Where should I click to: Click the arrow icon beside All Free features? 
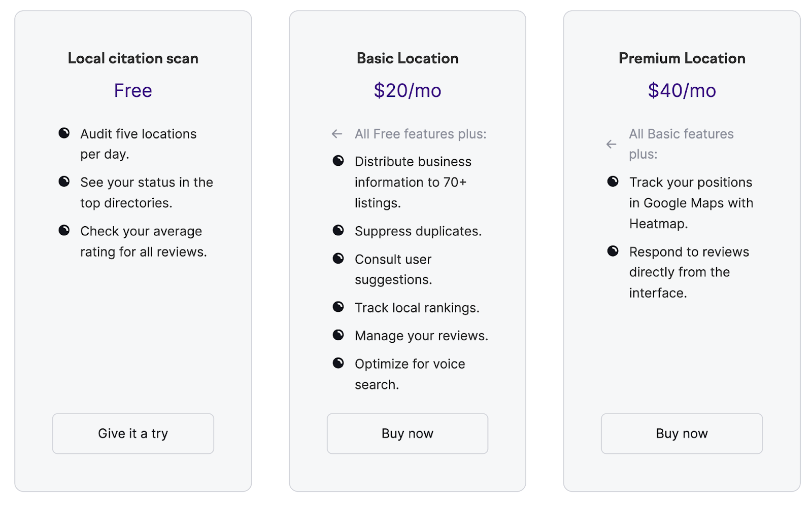337,134
